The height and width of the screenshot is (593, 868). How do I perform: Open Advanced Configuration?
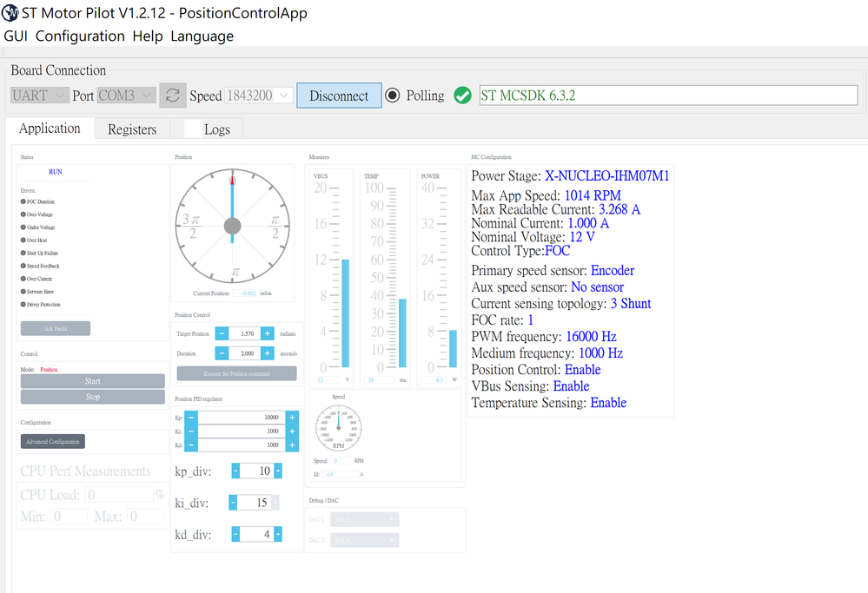tap(53, 441)
